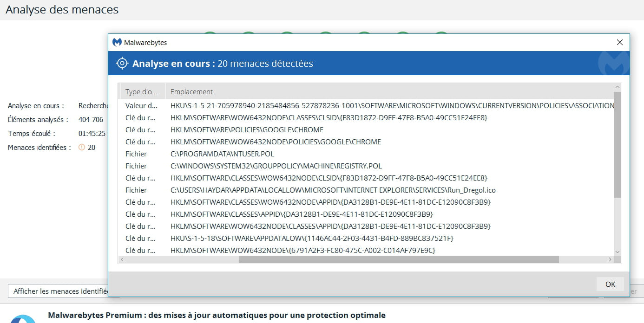The height and width of the screenshot is (323, 644).
Task: Sort by the Type d'o... column header
Action: (x=142, y=91)
